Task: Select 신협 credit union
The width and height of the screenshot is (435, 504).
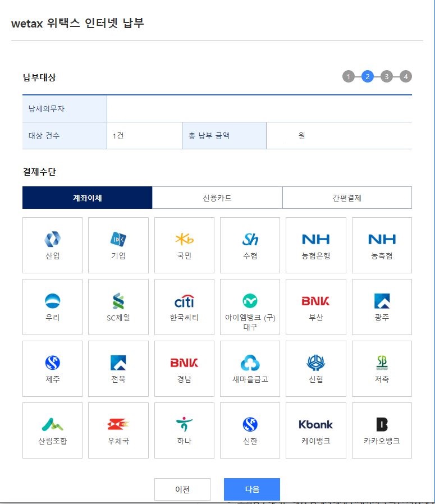Action: (316, 369)
